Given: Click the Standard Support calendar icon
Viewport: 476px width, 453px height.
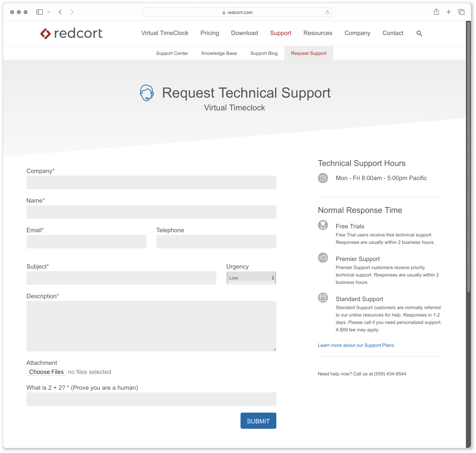Looking at the screenshot, I should pyautogui.click(x=323, y=298).
